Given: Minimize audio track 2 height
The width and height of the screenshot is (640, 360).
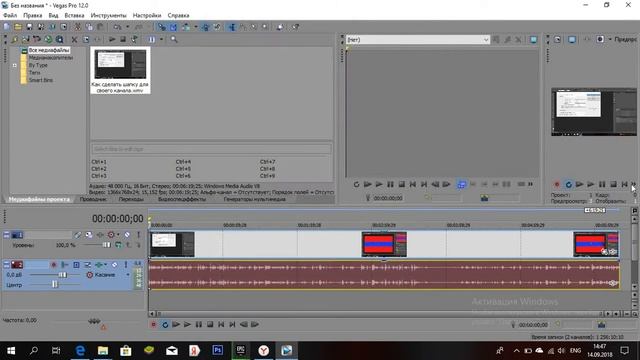Looking at the screenshot, I should coord(7,265).
